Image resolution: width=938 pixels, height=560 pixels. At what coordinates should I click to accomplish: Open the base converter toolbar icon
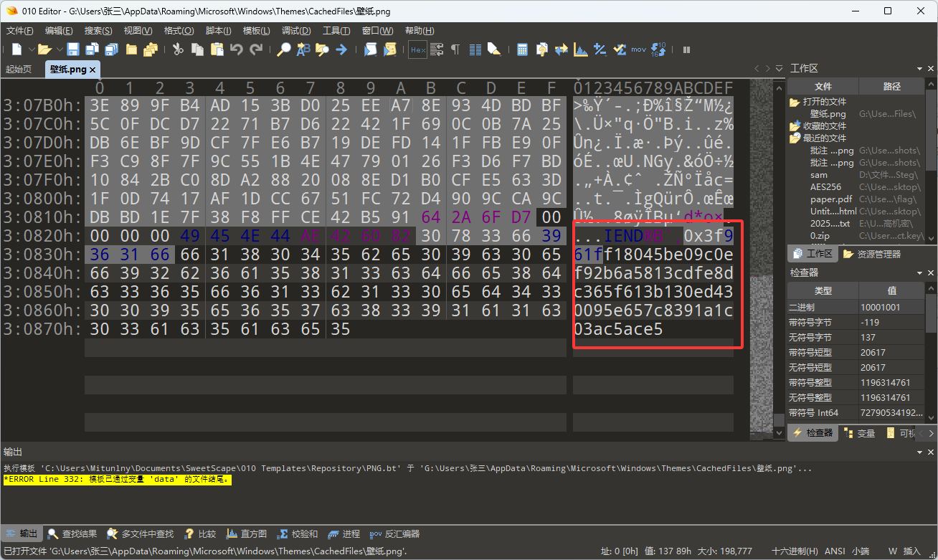[658, 49]
